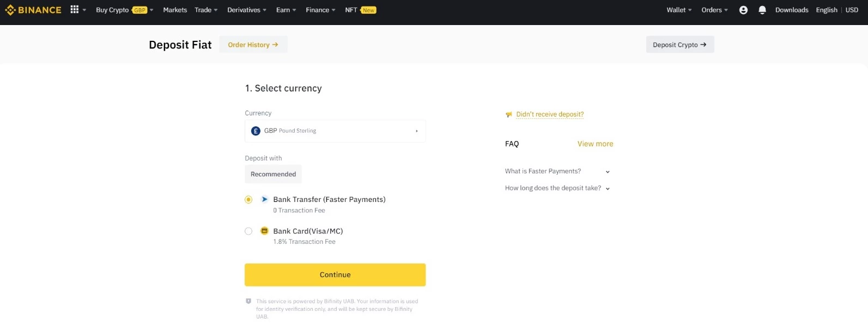Open the Derivatives menu

pos(247,10)
